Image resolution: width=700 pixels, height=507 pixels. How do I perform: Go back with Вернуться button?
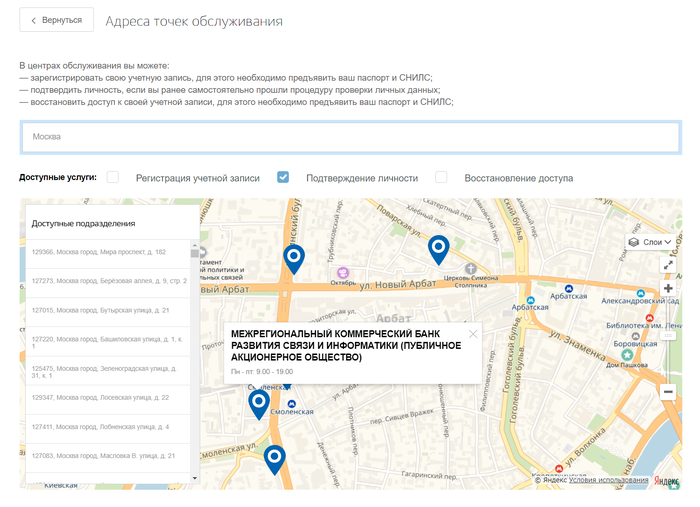tap(56, 20)
